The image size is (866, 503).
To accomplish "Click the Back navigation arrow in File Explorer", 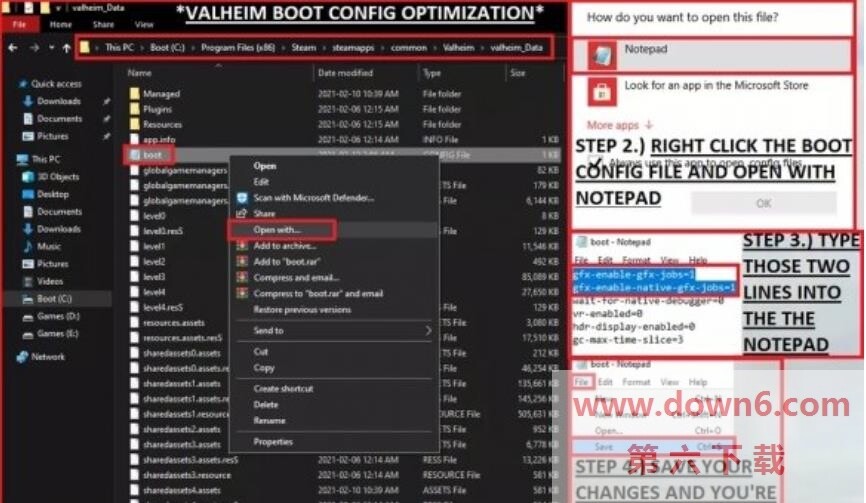I will click(x=13, y=48).
